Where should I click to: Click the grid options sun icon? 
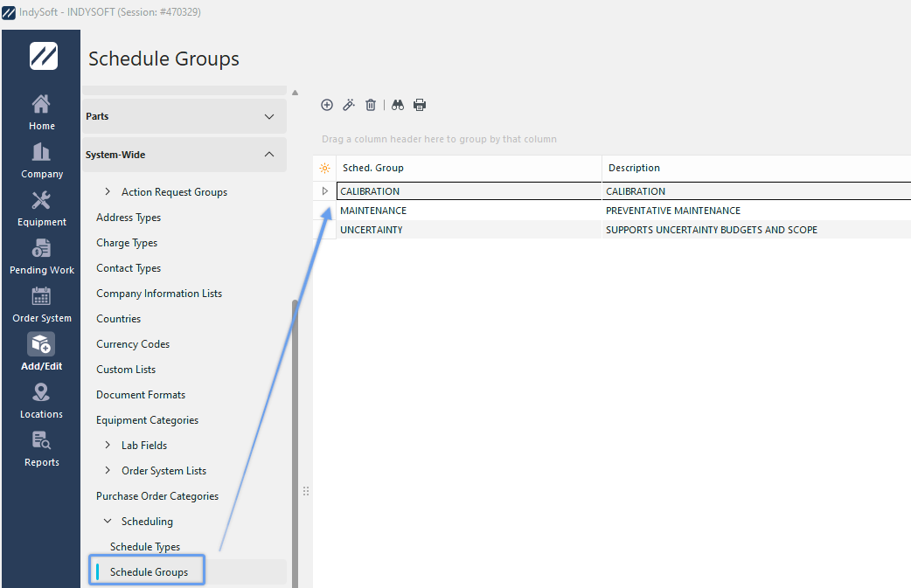(x=324, y=169)
